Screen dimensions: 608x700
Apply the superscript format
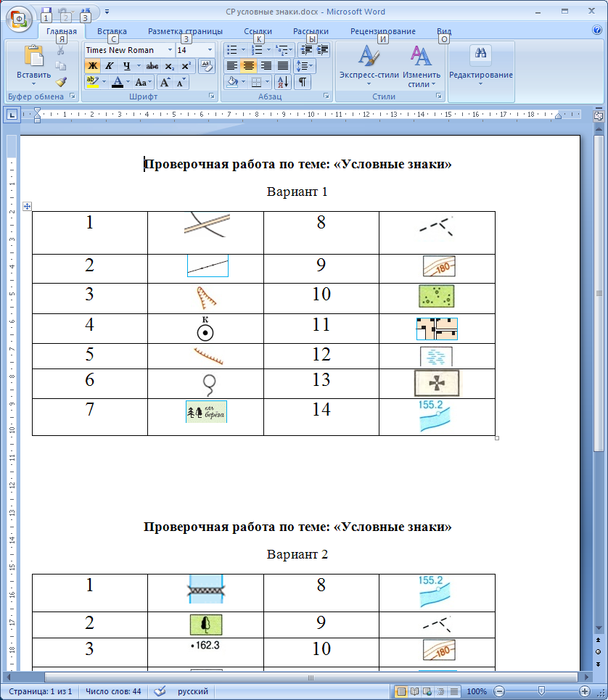coord(186,66)
